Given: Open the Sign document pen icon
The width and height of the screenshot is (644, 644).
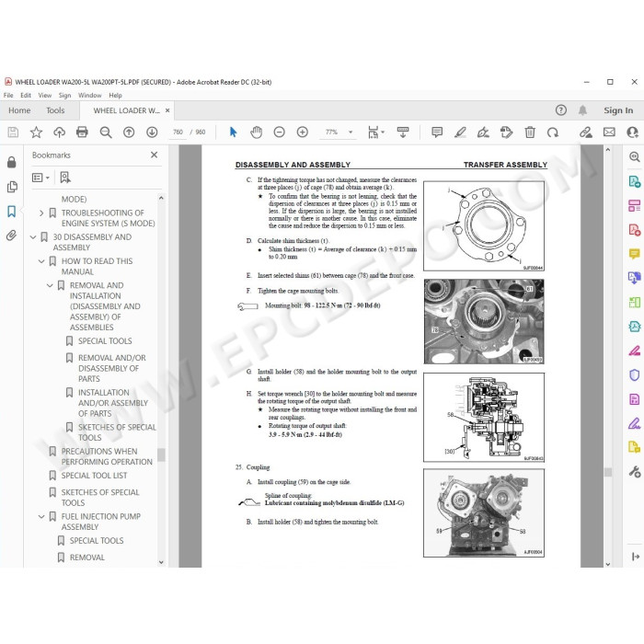Looking at the screenshot, I should 483,132.
